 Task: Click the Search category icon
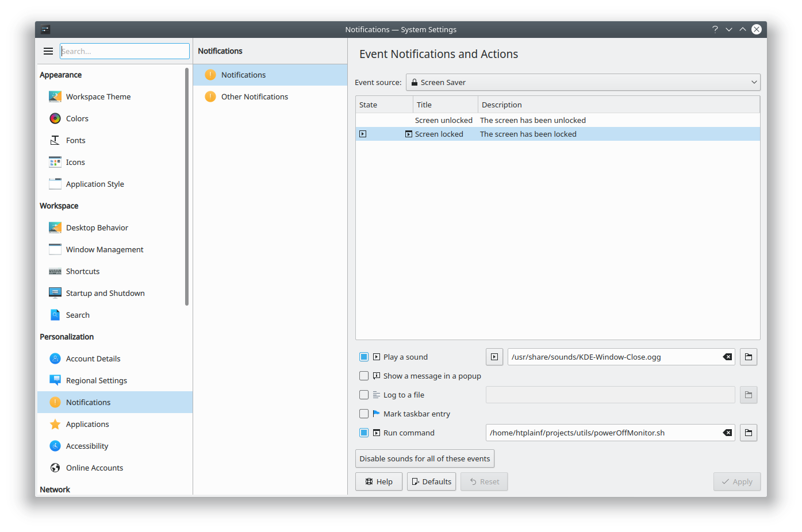point(55,315)
